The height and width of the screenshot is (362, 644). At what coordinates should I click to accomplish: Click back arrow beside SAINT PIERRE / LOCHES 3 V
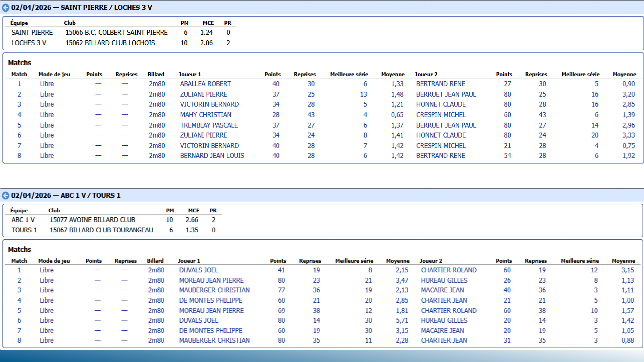click(6, 8)
